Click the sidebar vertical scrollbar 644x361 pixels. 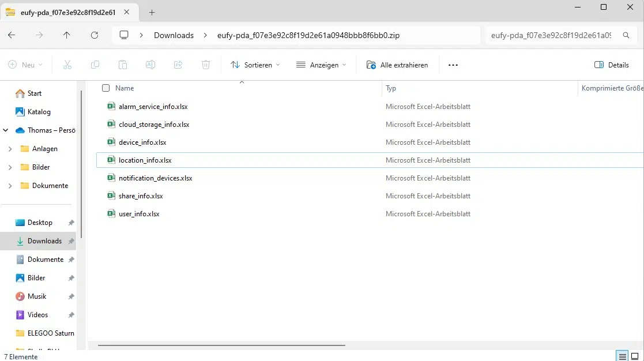pos(81,163)
